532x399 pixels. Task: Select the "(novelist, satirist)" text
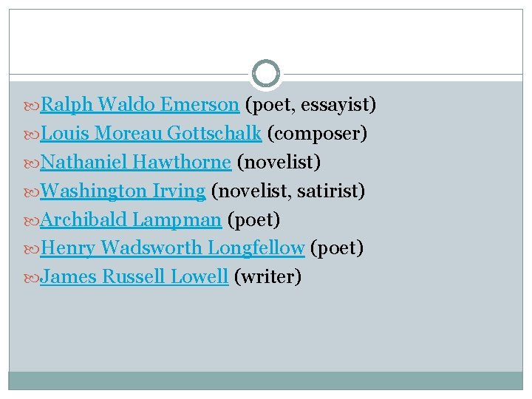click(x=288, y=191)
